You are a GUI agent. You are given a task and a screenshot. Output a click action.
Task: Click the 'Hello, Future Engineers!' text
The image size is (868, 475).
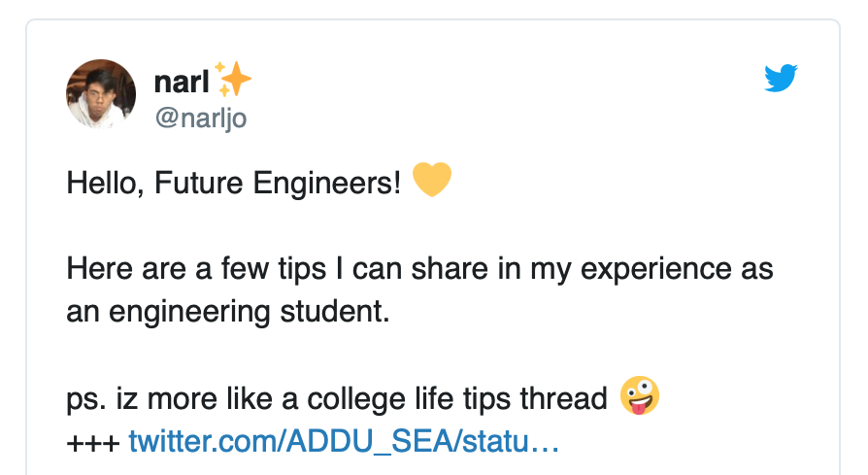(x=234, y=183)
